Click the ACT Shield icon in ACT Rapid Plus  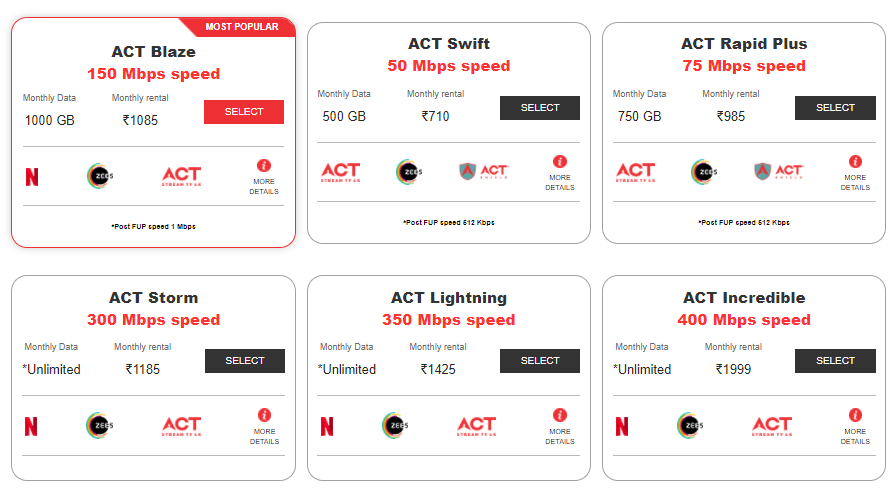pyautogui.click(x=779, y=172)
